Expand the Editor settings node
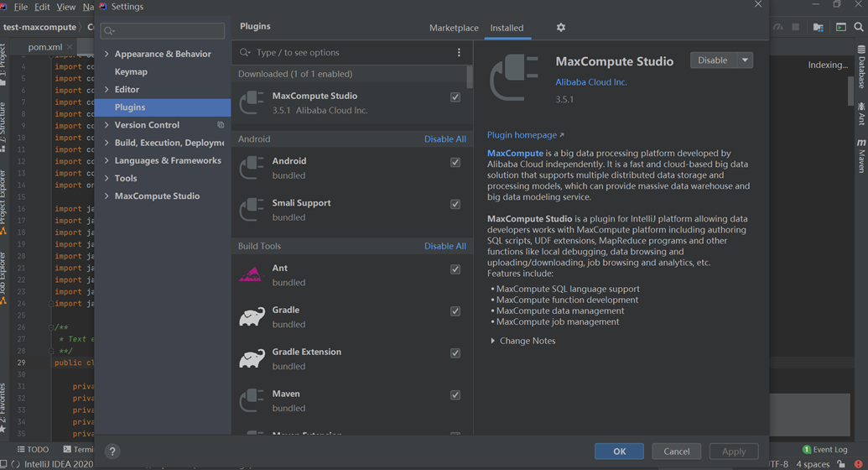868x470 pixels. tap(107, 89)
